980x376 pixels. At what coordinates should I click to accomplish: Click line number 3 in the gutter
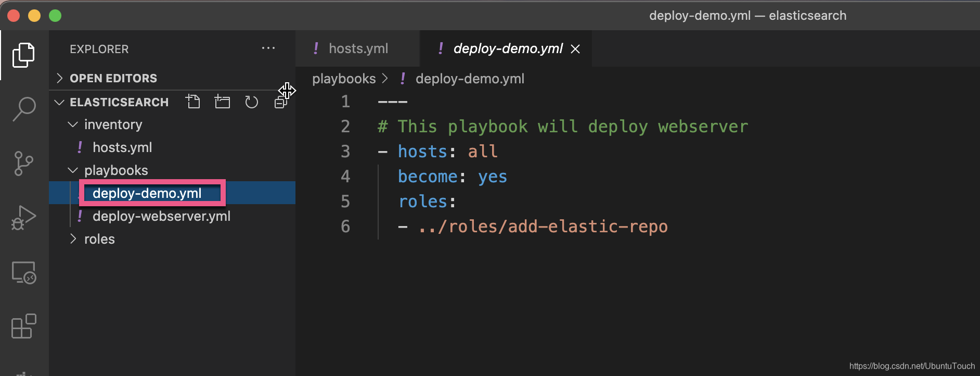(x=345, y=152)
